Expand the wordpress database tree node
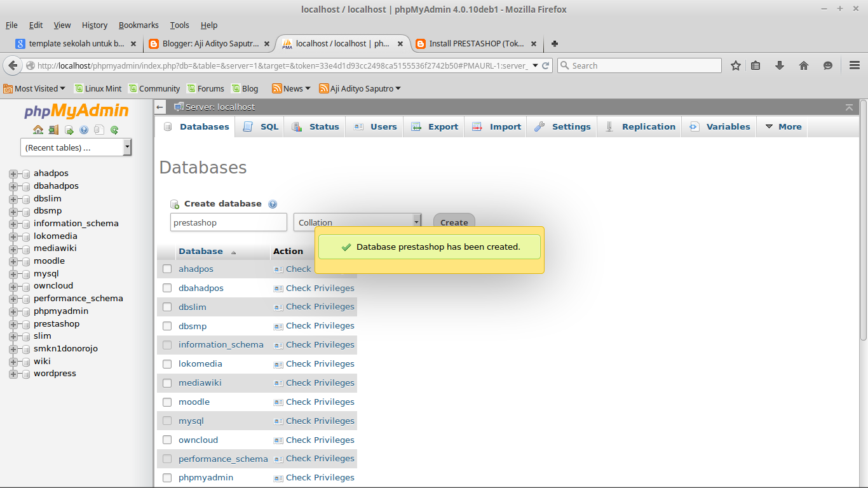Viewport: 868px width, 488px height. (x=13, y=374)
